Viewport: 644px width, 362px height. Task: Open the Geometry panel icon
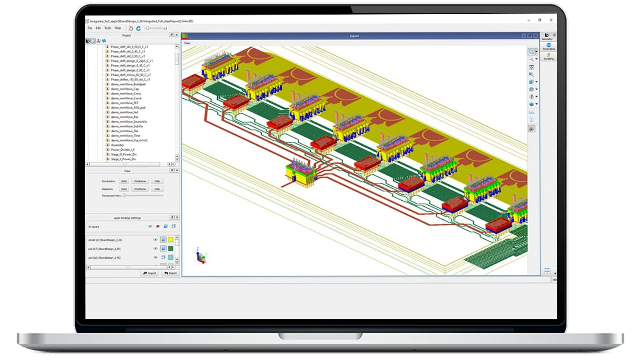pyautogui.click(x=547, y=36)
